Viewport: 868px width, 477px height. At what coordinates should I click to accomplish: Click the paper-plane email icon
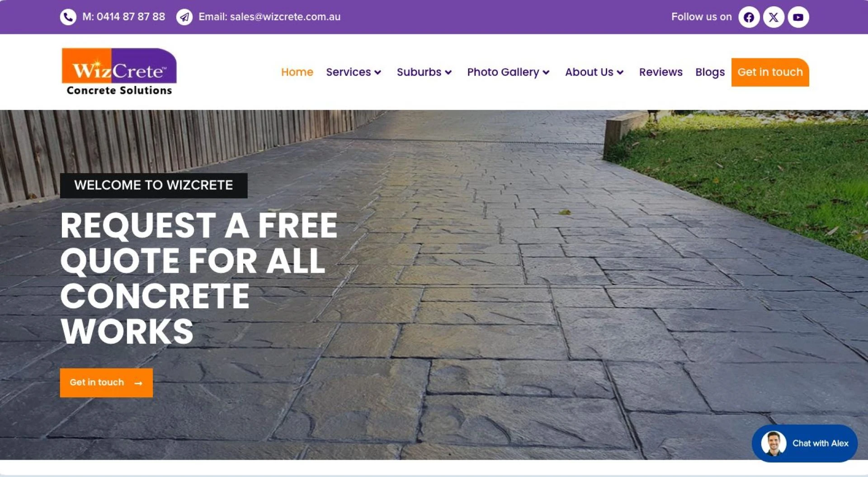(184, 17)
